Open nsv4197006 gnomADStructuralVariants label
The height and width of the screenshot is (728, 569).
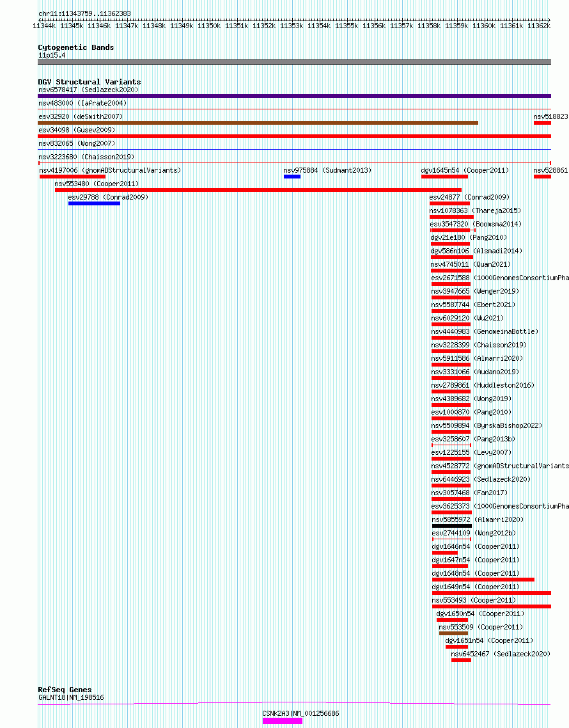click(110, 170)
